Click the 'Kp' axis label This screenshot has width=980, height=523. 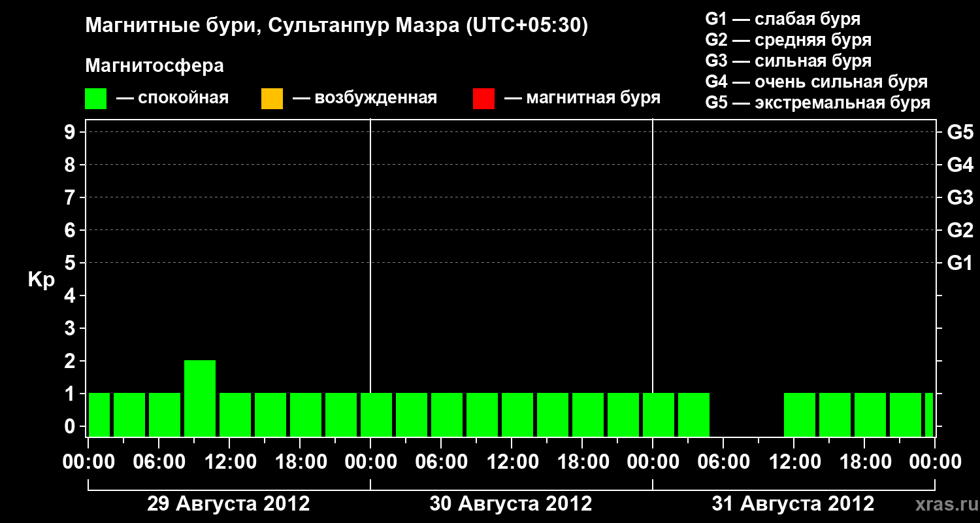coord(41,280)
